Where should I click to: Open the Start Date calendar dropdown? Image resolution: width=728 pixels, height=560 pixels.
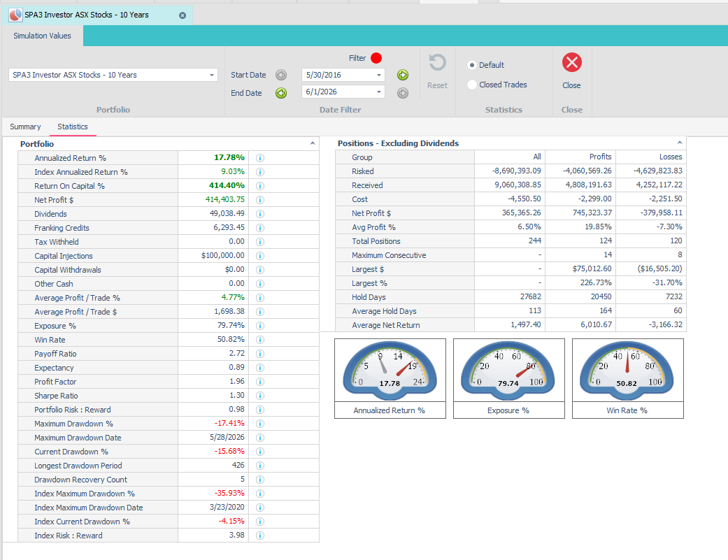click(x=379, y=75)
